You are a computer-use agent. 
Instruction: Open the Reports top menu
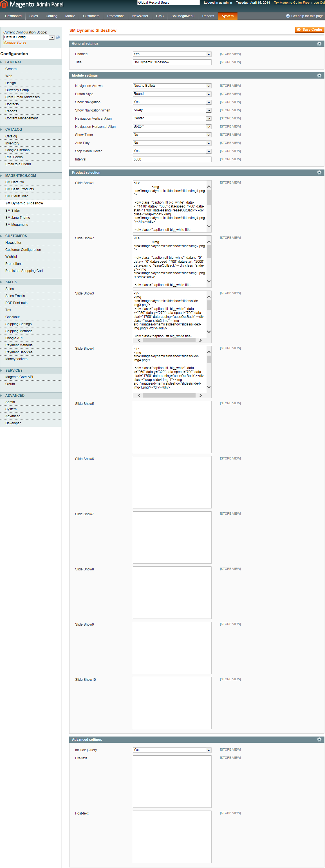208,16
